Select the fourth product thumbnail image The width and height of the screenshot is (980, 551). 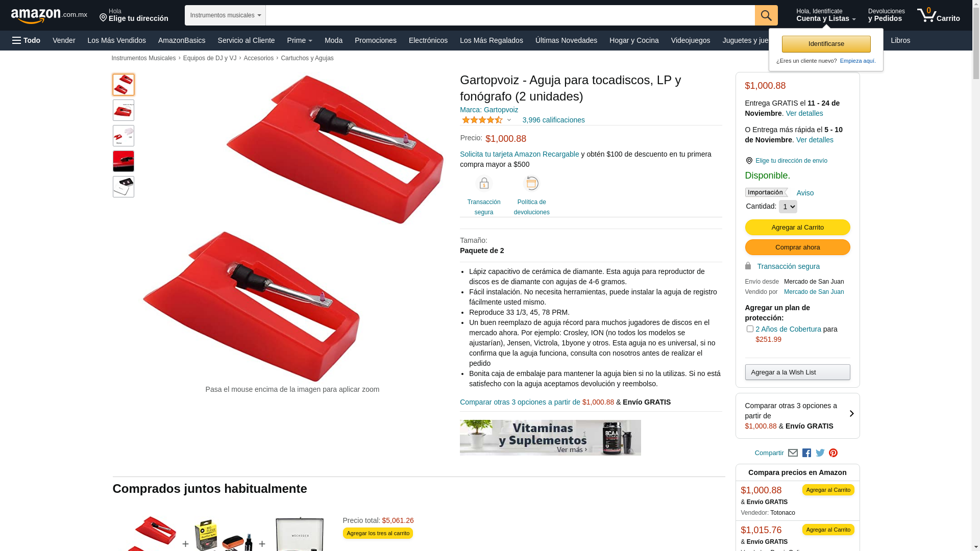click(124, 161)
